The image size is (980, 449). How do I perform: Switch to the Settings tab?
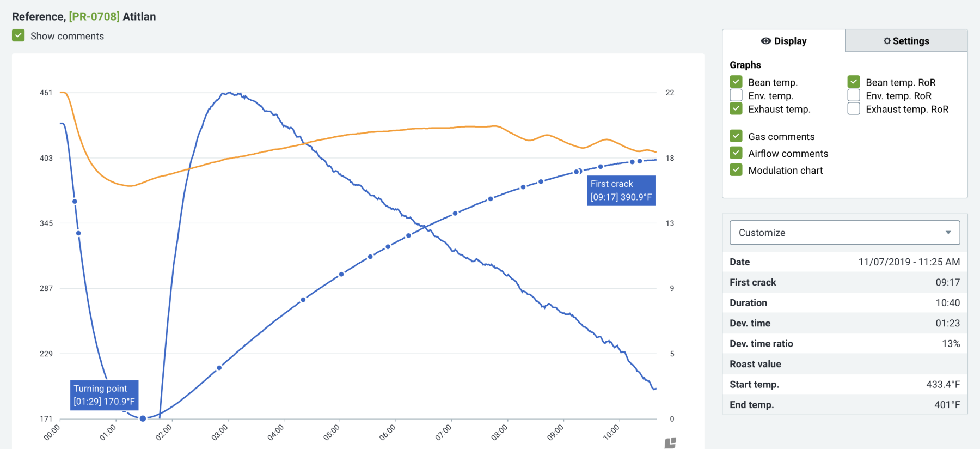coord(906,41)
